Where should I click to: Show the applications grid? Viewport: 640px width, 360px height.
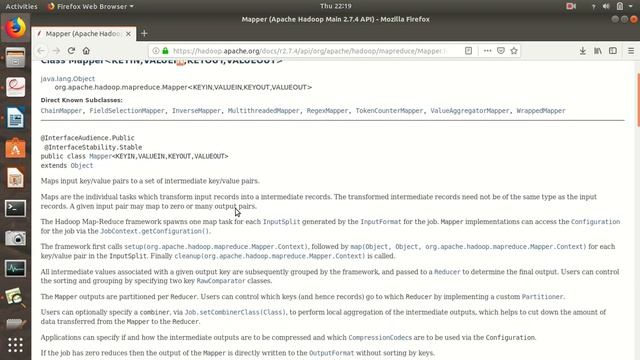(16, 345)
